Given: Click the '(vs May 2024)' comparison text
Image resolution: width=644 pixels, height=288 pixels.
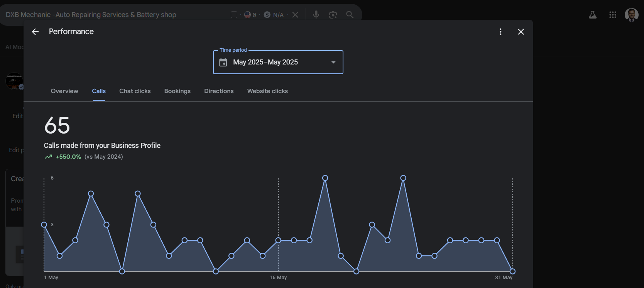Looking at the screenshot, I should coord(104,157).
